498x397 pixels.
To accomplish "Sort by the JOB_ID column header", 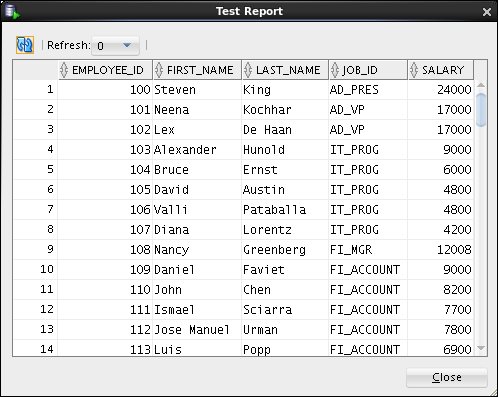I will click(368, 70).
